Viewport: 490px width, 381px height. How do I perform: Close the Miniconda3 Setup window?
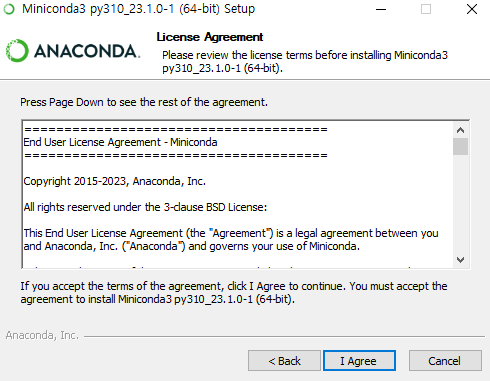coord(472,9)
